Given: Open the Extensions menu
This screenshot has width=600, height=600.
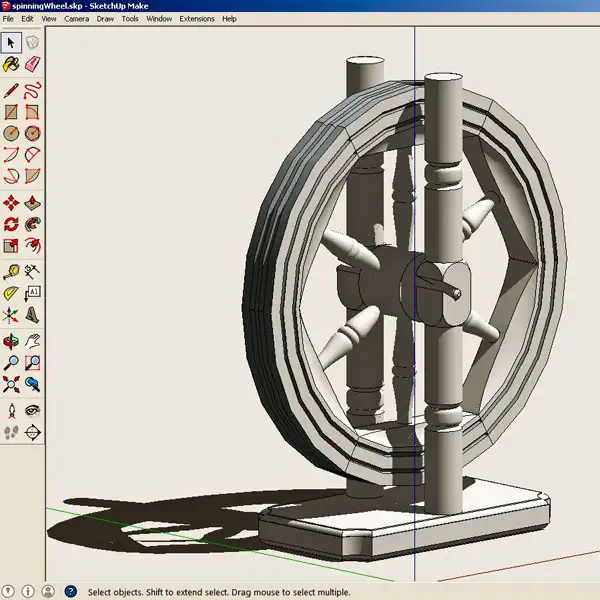Looking at the screenshot, I should [197, 19].
